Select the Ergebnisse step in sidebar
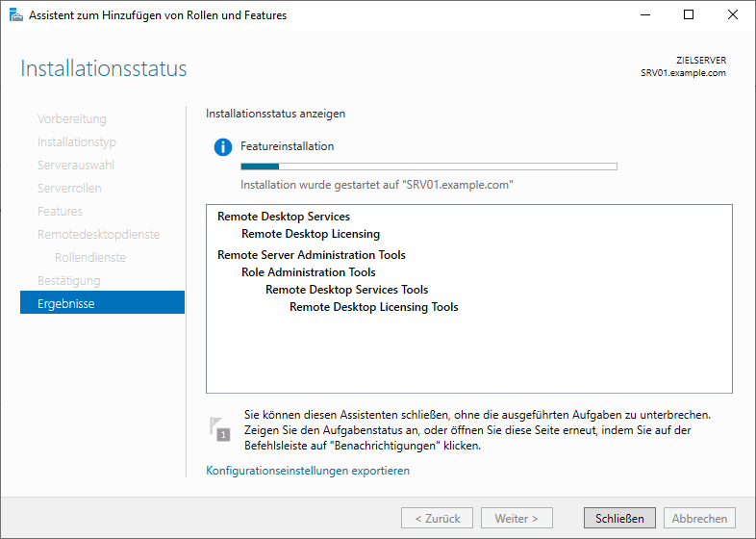 click(102, 302)
